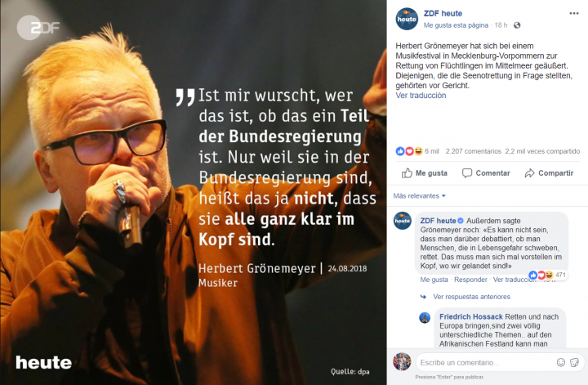Screen dimensions: 588x385
Task: View the 2.207 comentarios count
Action: [x=473, y=151]
